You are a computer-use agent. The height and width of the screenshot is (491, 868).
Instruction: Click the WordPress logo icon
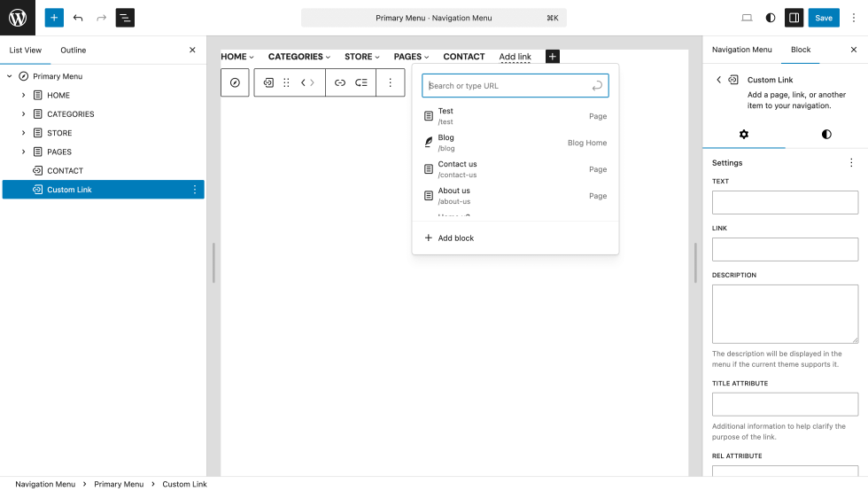[18, 18]
